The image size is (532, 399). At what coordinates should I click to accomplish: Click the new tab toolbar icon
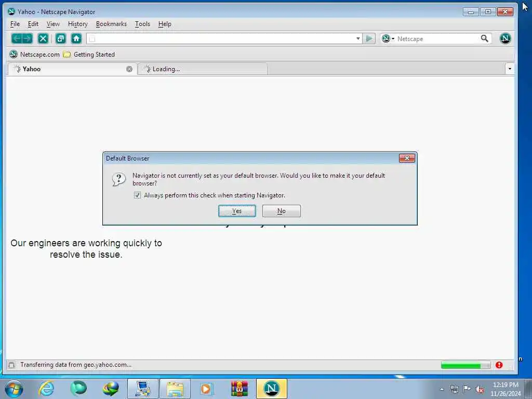[x=61, y=38]
